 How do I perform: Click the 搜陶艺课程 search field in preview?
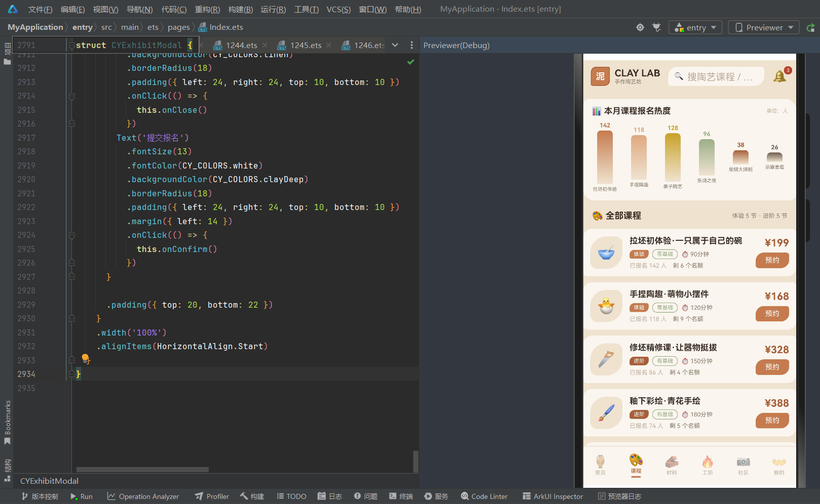(716, 76)
